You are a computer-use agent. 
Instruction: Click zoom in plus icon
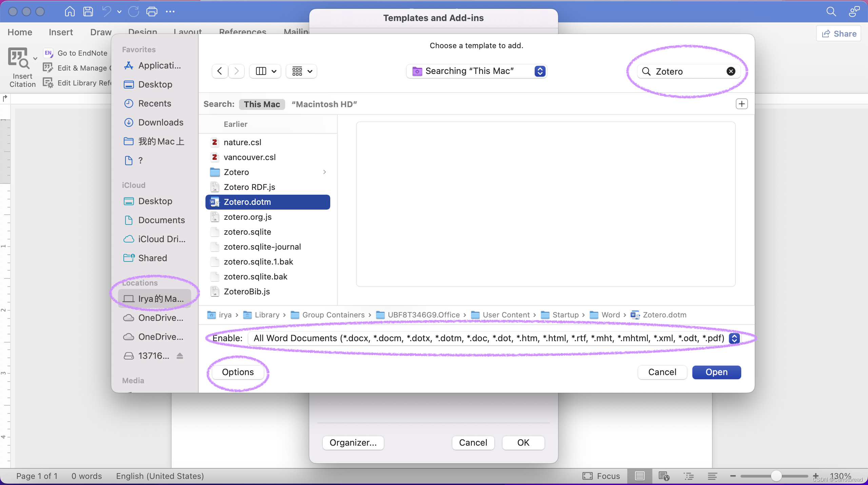click(816, 476)
